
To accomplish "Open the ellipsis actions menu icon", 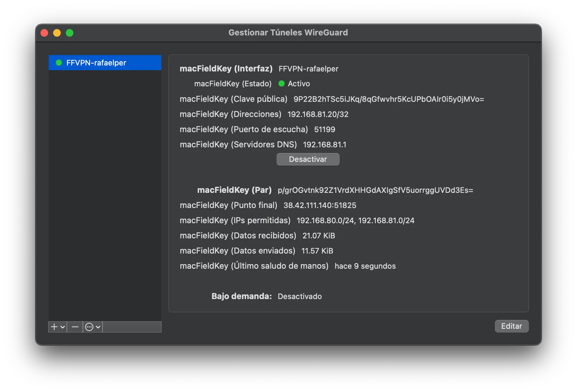I will pyautogui.click(x=89, y=327).
